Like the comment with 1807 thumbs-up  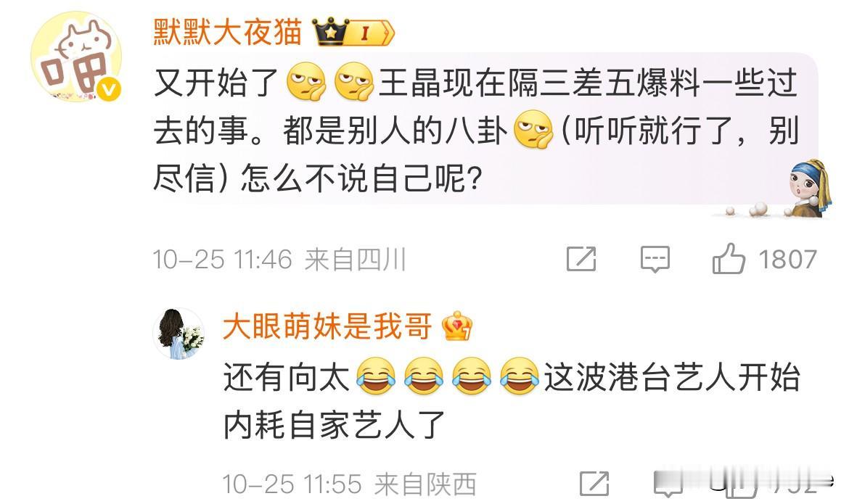[729, 258]
